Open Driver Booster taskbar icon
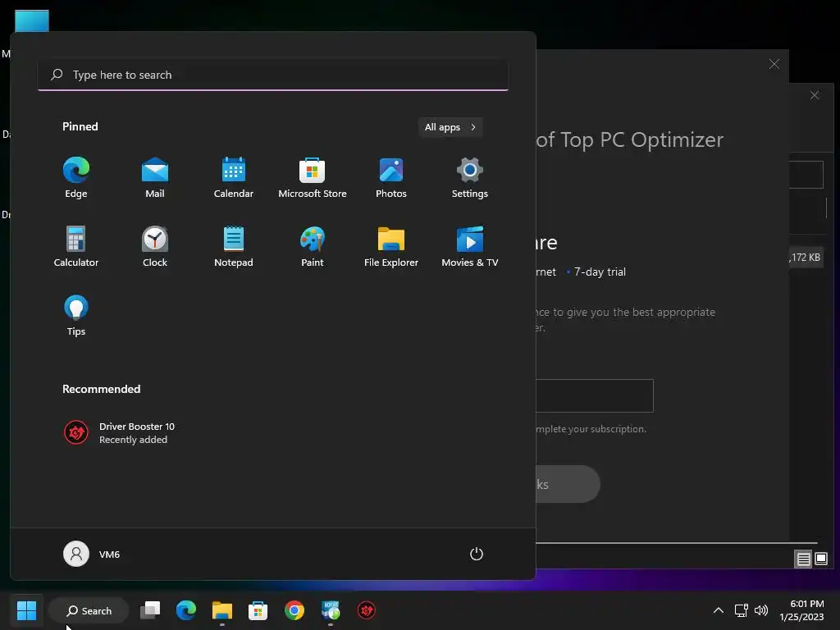 367,610
